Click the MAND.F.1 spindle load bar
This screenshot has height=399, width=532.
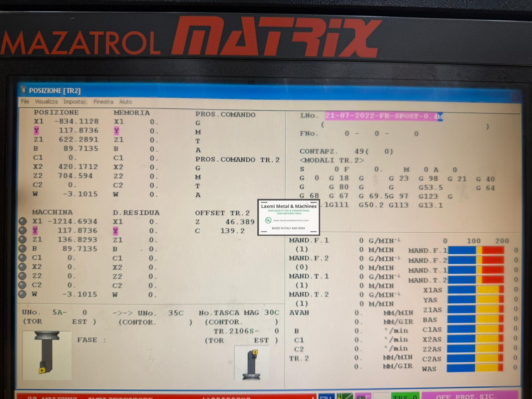[x=475, y=250]
